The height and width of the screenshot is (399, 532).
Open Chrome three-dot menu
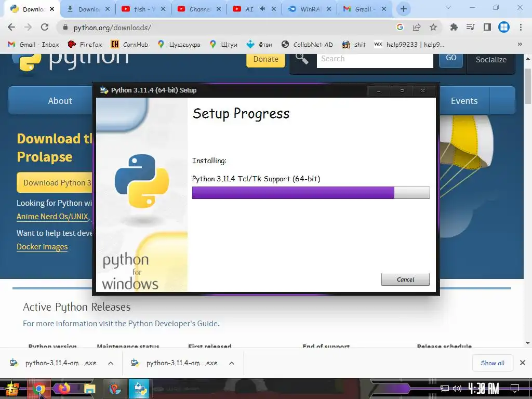coord(521,27)
